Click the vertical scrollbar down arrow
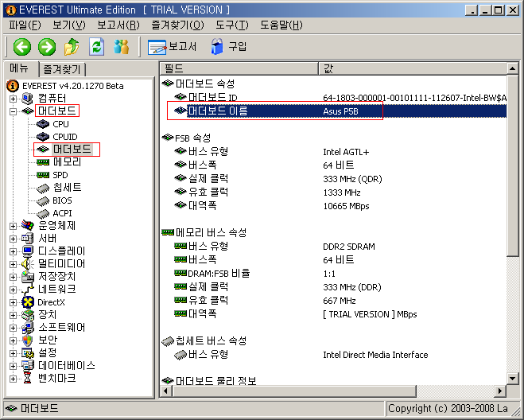This screenshot has width=524, height=420. (x=512, y=379)
